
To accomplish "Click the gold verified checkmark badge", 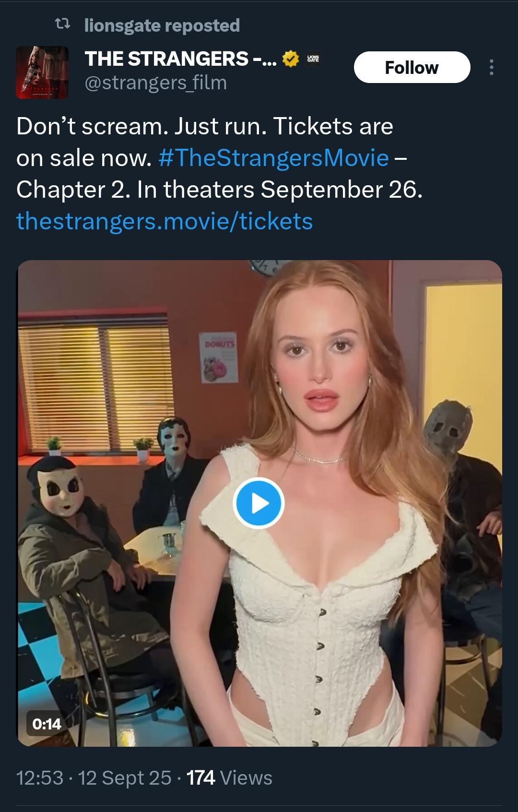I will (289, 59).
